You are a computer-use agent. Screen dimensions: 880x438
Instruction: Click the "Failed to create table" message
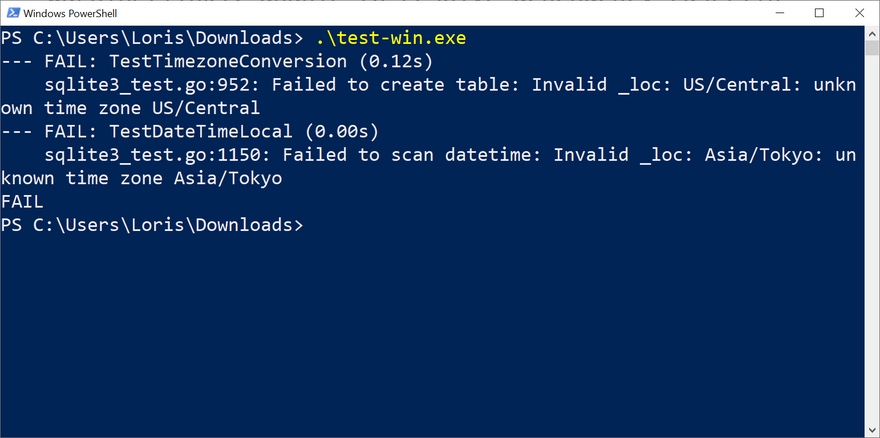(390, 85)
